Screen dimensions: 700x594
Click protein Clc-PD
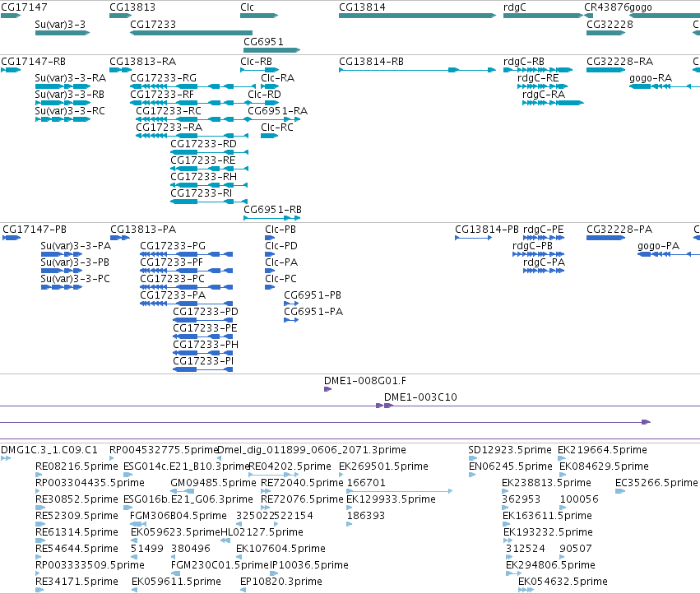(270, 254)
